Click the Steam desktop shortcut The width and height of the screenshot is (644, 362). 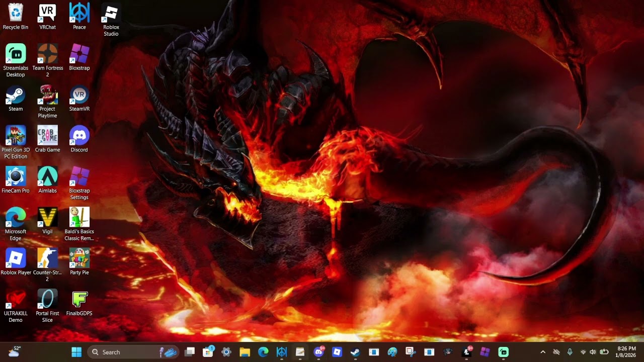click(x=16, y=99)
